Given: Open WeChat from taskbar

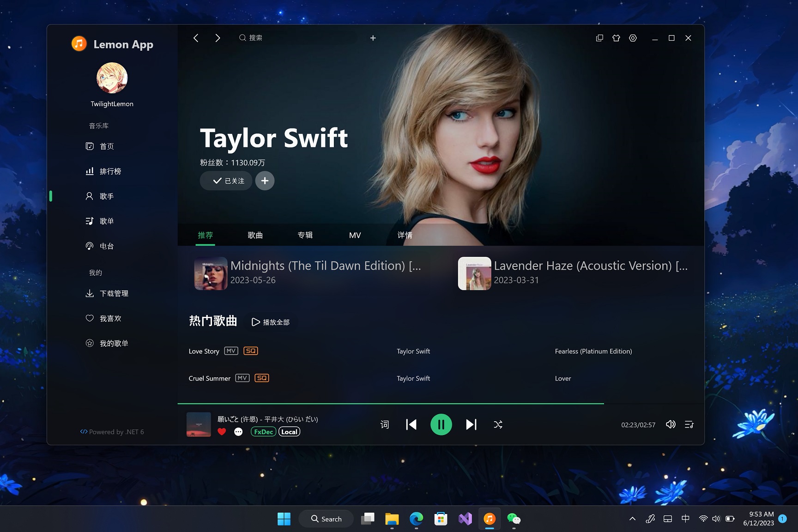Looking at the screenshot, I should pyautogui.click(x=514, y=519).
